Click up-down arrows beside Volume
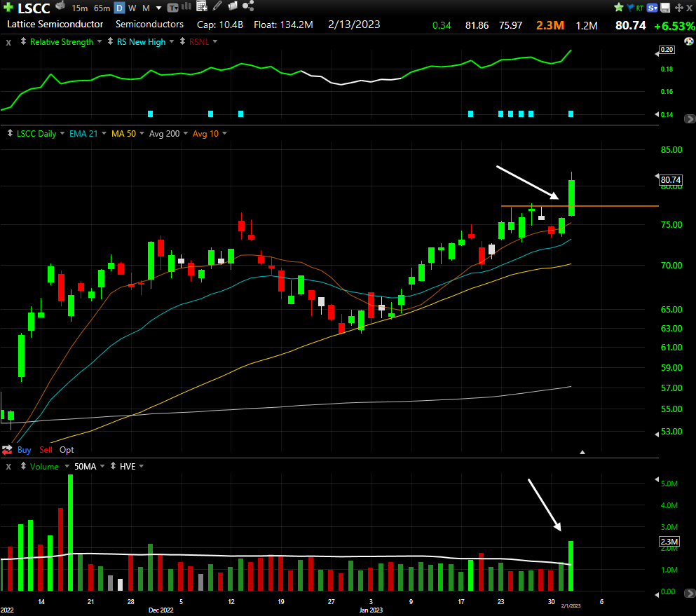This screenshot has height=616, width=696. pyautogui.click(x=23, y=466)
